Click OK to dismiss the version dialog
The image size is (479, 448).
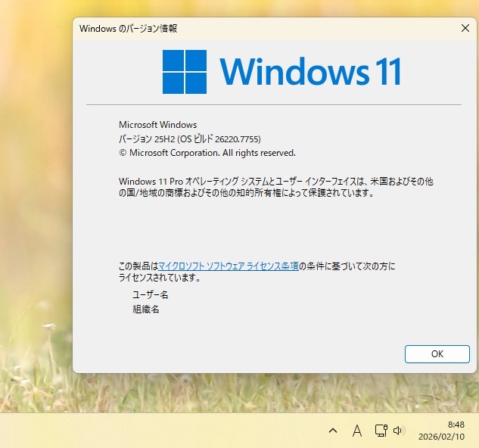click(x=437, y=354)
